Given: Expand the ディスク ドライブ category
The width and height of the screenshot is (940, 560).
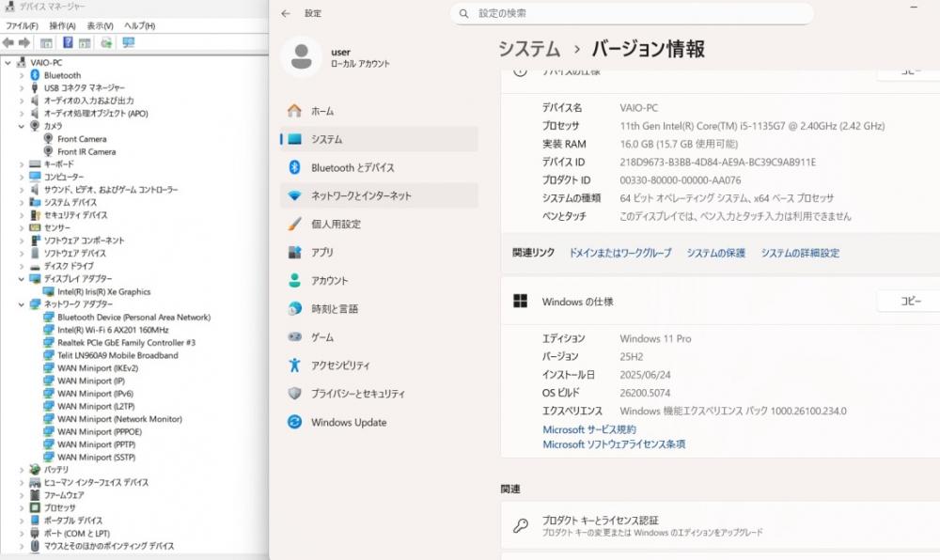Looking at the screenshot, I should (21, 266).
